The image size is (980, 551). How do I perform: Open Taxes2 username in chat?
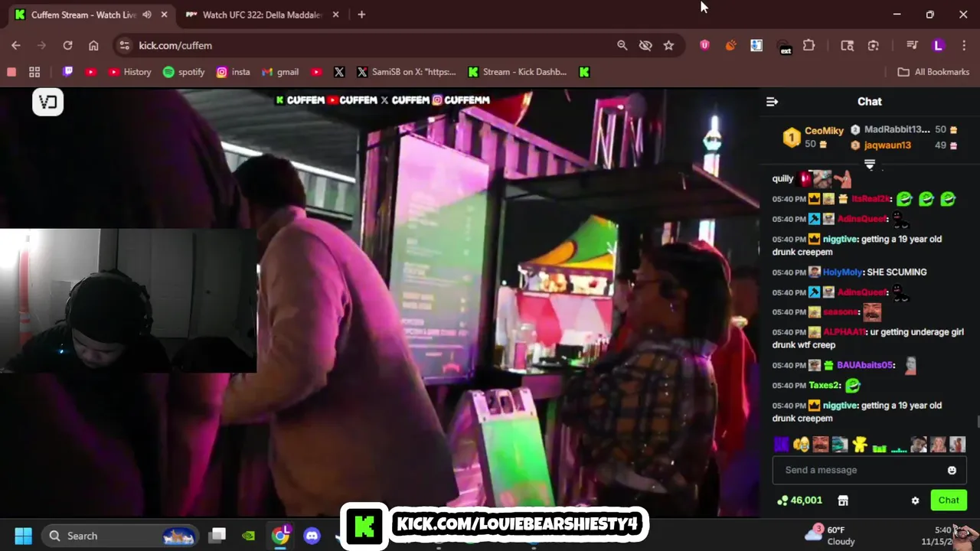pyautogui.click(x=825, y=386)
